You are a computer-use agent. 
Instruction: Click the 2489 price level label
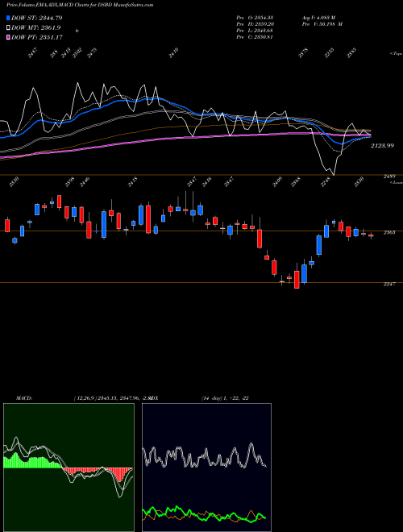point(389,177)
